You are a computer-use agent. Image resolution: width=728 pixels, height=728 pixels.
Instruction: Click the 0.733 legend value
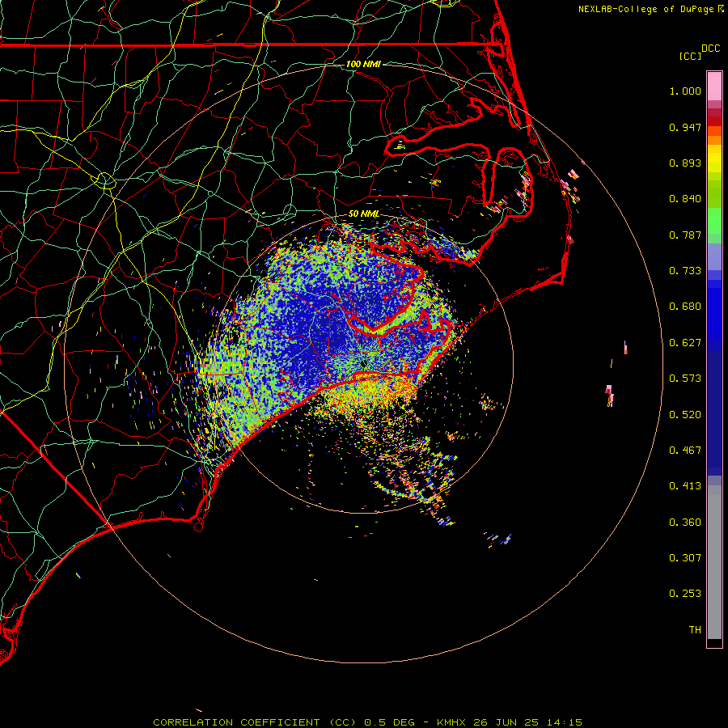coord(685,271)
